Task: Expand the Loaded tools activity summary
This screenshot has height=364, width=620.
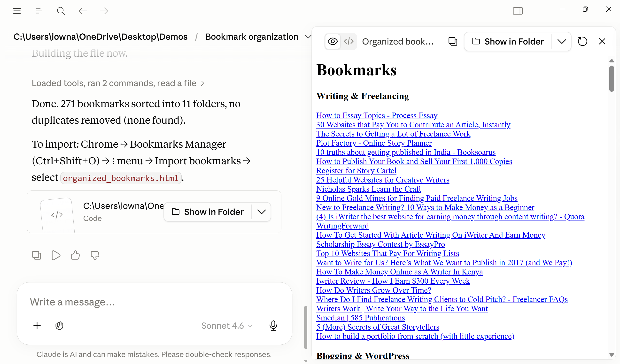Action: pyautogui.click(x=118, y=83)
